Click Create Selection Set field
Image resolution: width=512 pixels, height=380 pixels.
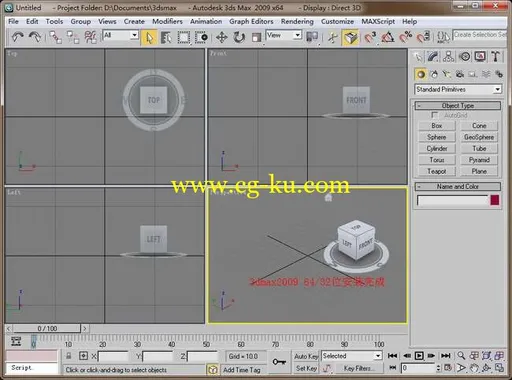point(480,35)
